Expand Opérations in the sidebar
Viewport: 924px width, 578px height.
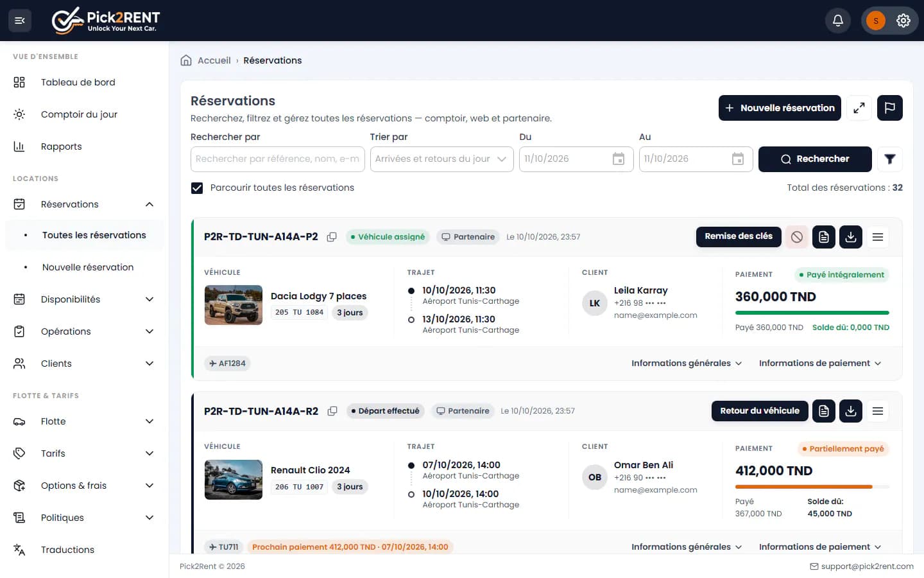(83, 331)
